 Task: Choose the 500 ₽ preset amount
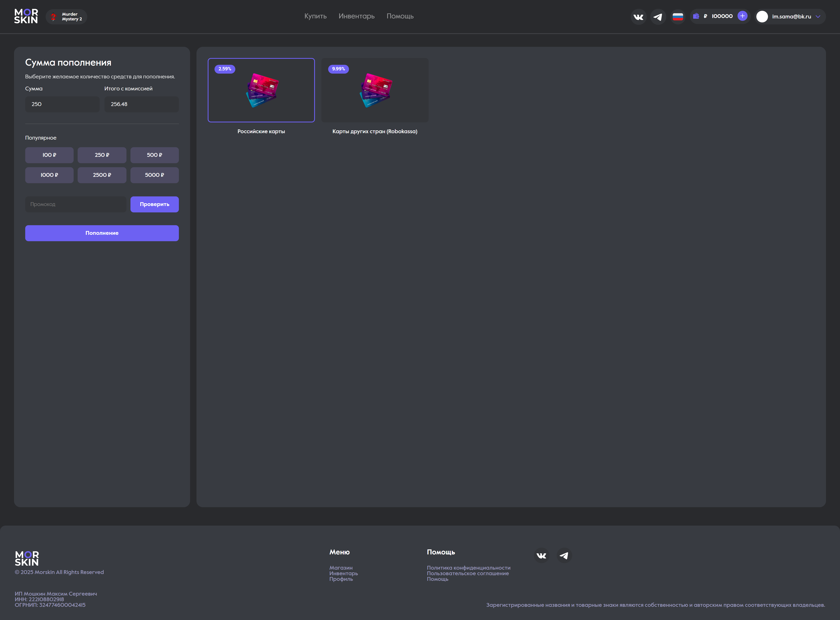click(x=154, y=155)
